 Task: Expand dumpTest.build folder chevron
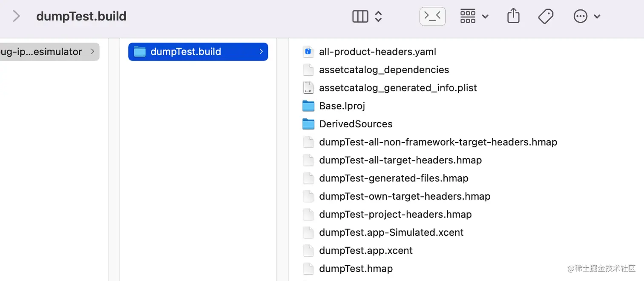(261, 52)
